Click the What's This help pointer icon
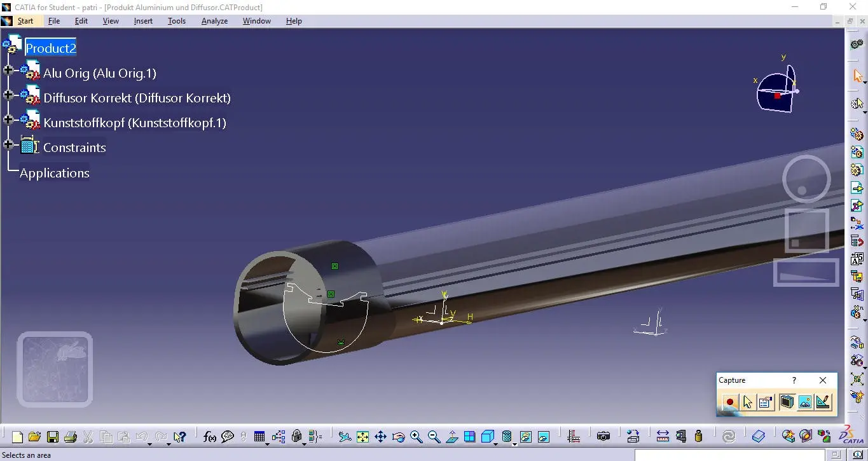 (180, 437)
